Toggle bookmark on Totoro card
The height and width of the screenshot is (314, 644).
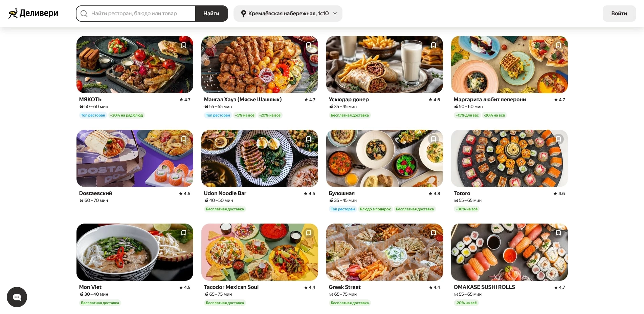(x=558, y=139)
